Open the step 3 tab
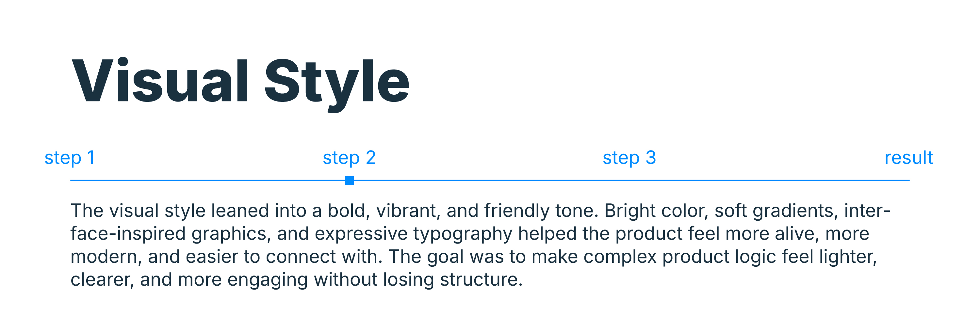Screen dimensions: 980x332 click(x=629, y=157)
